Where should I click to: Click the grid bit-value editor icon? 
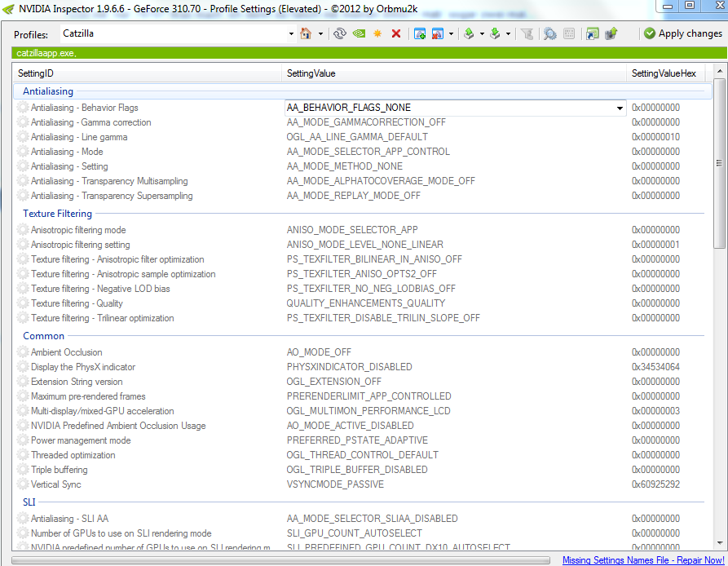click(x=569, y=33)
